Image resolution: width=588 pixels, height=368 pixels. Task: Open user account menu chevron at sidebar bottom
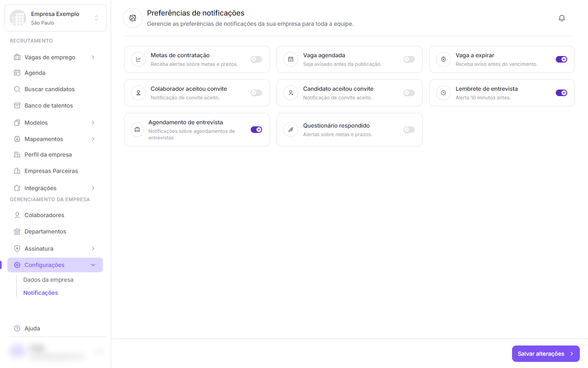[x=99, y=351]
